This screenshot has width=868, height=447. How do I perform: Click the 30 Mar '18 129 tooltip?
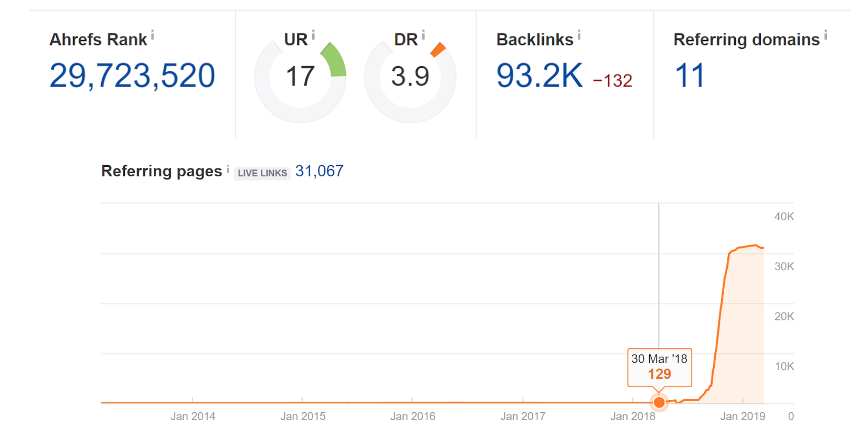point(660,367)
